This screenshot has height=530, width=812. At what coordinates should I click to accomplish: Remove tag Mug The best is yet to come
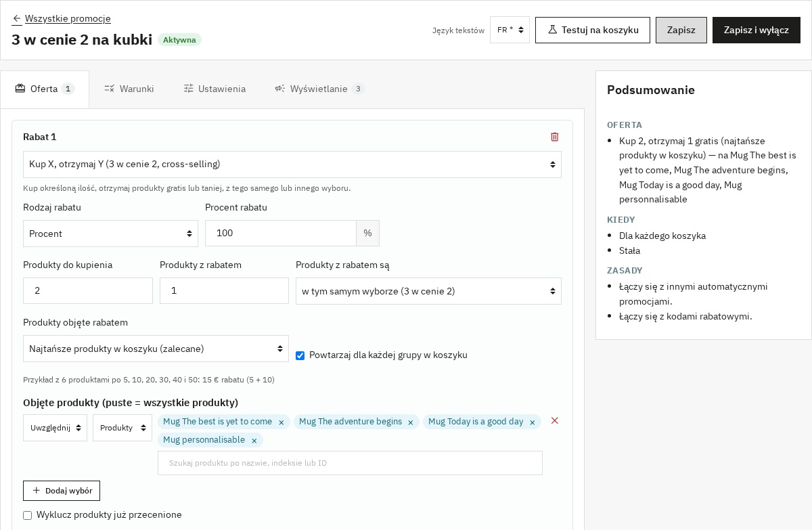click(281, 422)
